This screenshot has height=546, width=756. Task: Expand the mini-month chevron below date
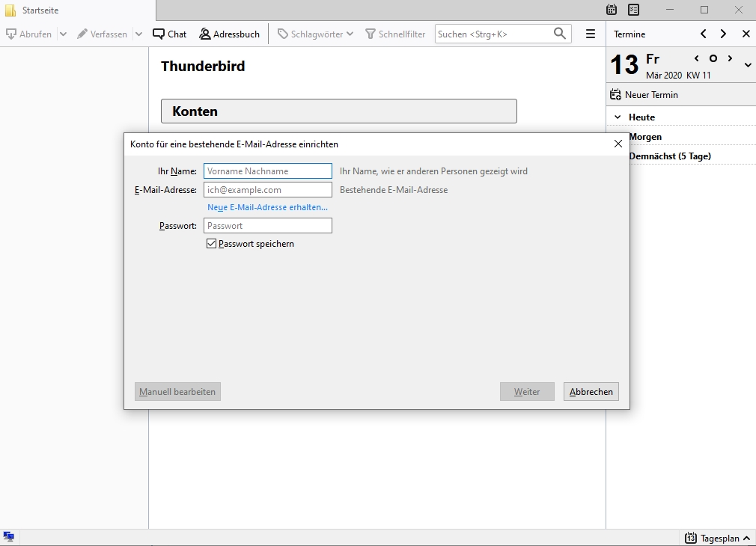748,65
